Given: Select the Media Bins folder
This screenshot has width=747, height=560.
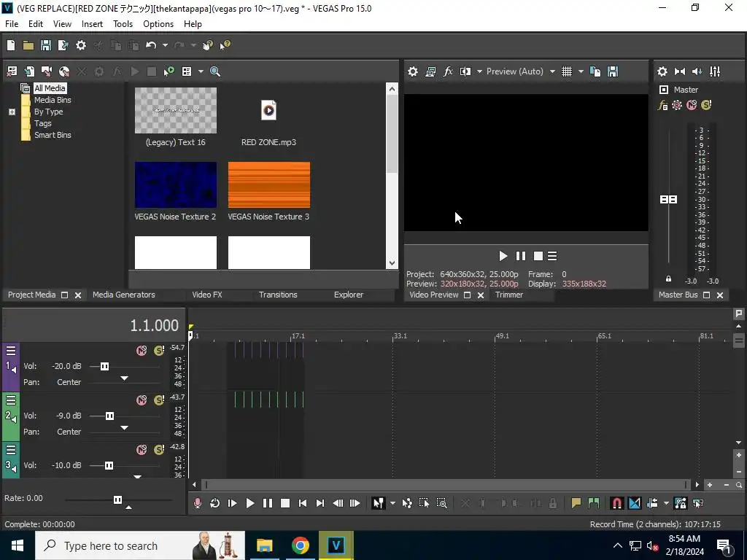Looking at the screenshot, I should 53,100.
